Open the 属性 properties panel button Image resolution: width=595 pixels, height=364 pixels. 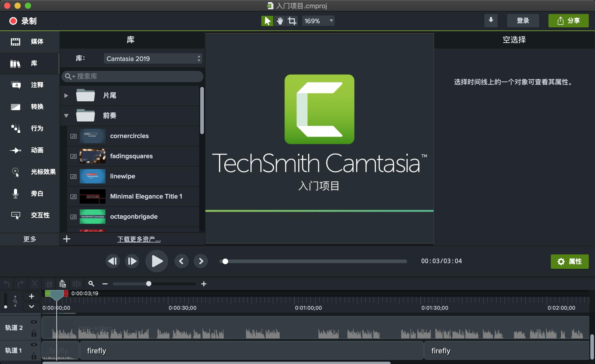(x=570, y=262)
